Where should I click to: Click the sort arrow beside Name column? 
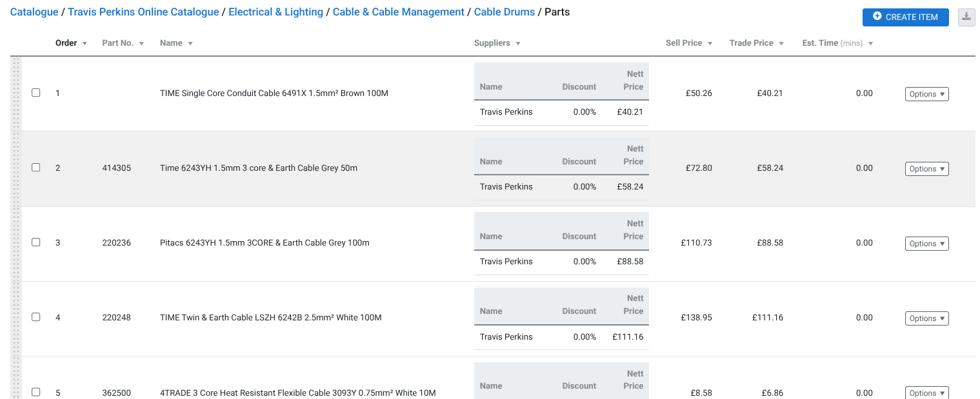(190, 43)
